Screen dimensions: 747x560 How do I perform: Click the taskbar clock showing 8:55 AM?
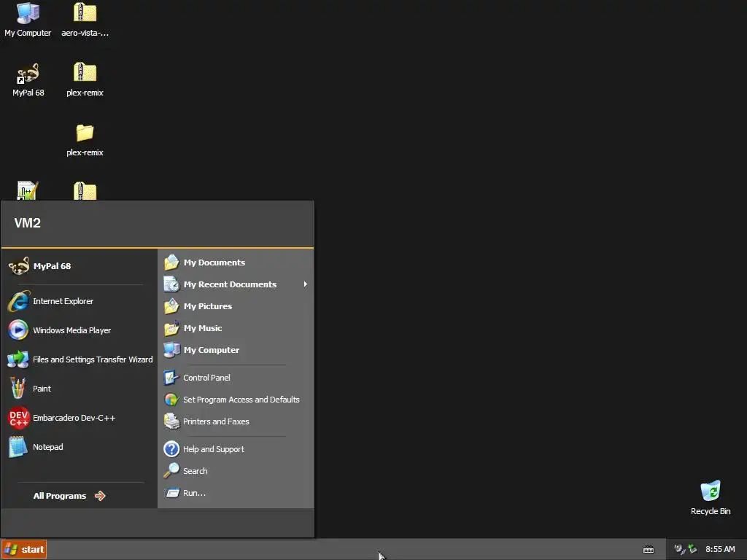[x=720, y=550]
